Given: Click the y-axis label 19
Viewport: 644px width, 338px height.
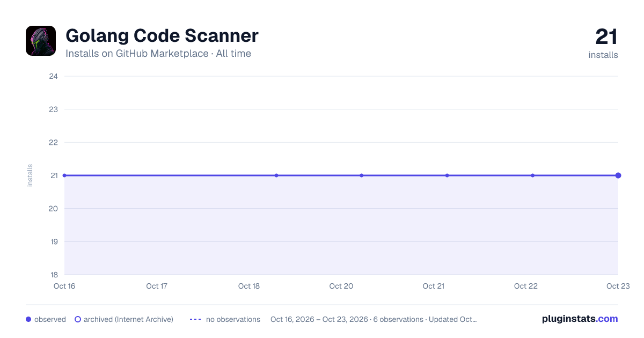Looking at the screenshot, I should (x=53, y=241).
